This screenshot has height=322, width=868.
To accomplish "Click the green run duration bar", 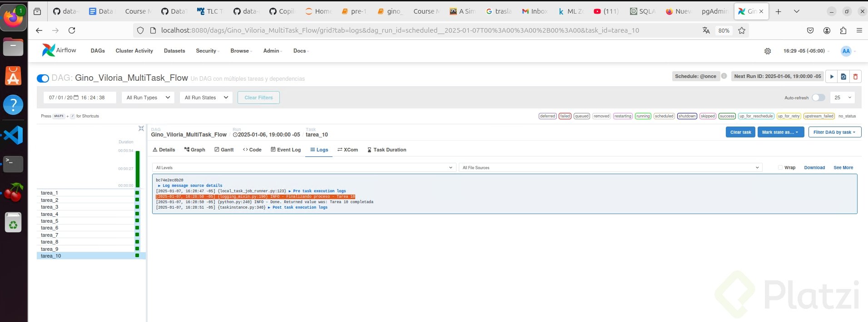I will point(138,169).
